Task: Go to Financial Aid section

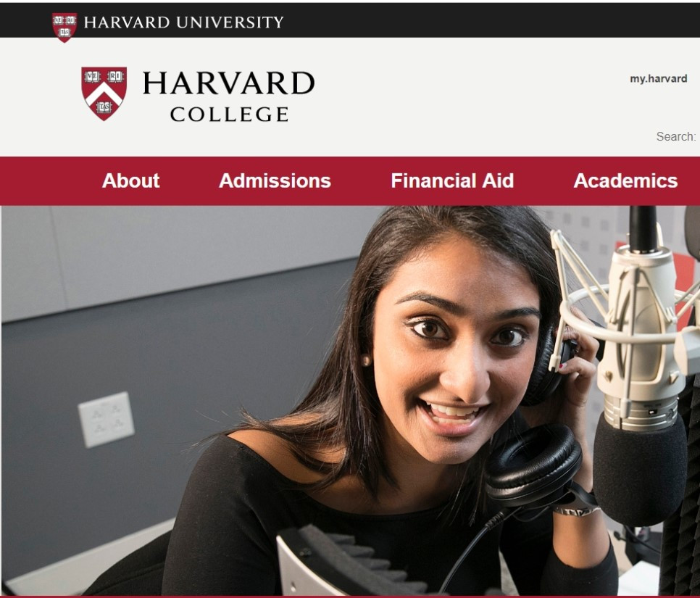Action: (452, 181)
